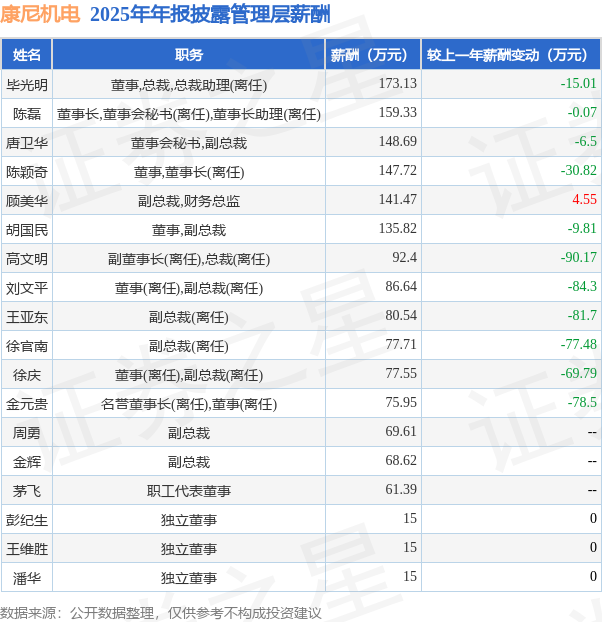Select the name 刘文平
Image resolution: width=602 pixels, height=622 pixels.
pyautogui.click(x=27, y=288)
